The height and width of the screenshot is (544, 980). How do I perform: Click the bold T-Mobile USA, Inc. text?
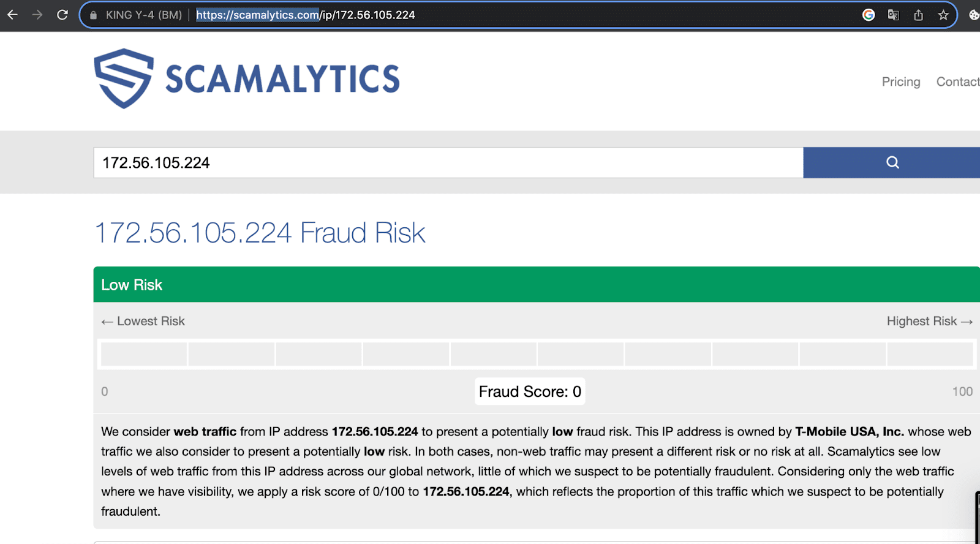pos(850,431)
